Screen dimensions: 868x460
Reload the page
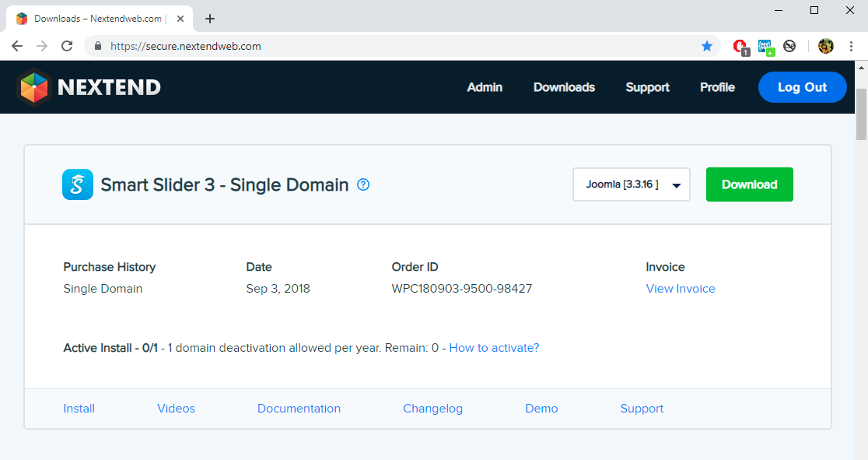[x=67, y=46]
